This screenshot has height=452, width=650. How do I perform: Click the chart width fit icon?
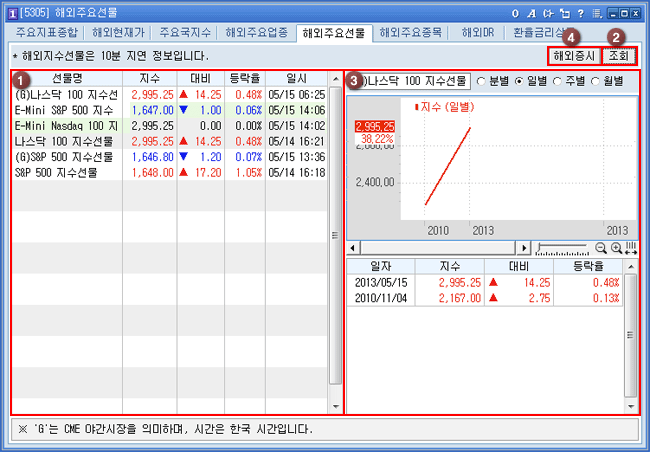(x=631, y=247)
